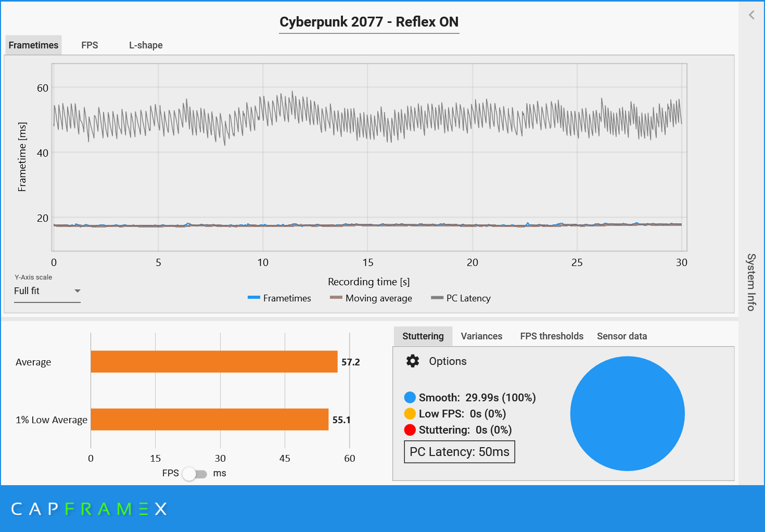This screenshot has height=532, width=765.
Task: Switch to the FPS chart tab
Action: coord(90,45)
